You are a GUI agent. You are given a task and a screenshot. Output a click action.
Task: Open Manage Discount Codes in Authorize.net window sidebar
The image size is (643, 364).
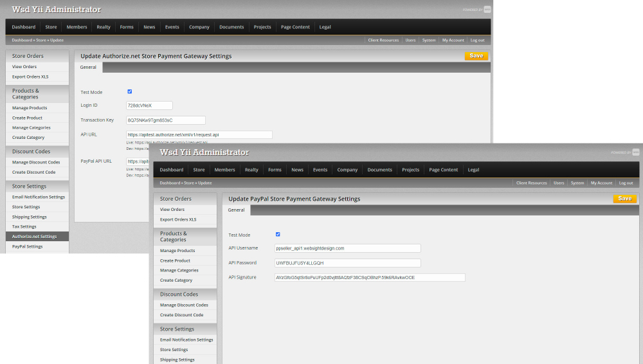[x=36, y=163]
